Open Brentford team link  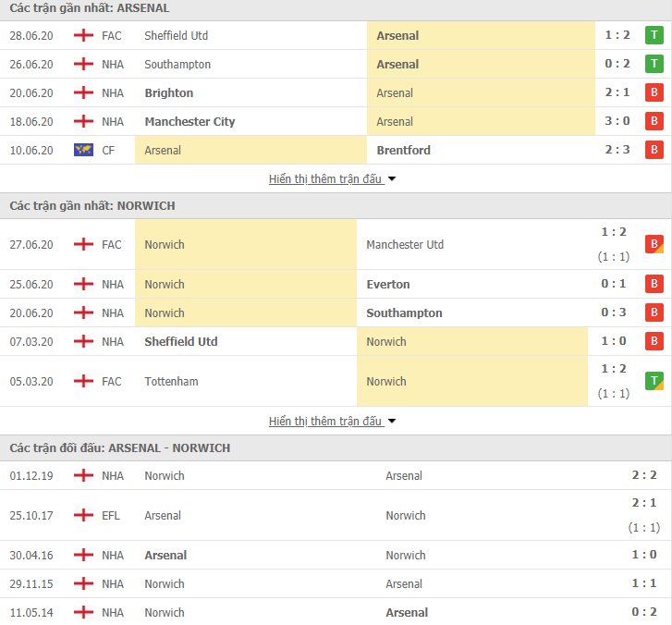pyautogui.click(x=403, y=150)
